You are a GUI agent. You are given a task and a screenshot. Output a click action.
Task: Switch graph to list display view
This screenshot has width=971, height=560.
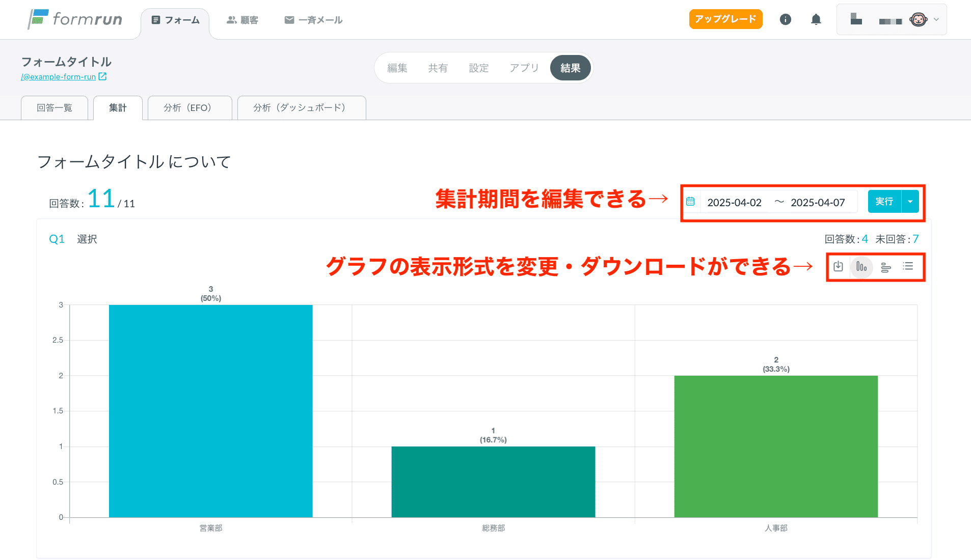(908, 266)
